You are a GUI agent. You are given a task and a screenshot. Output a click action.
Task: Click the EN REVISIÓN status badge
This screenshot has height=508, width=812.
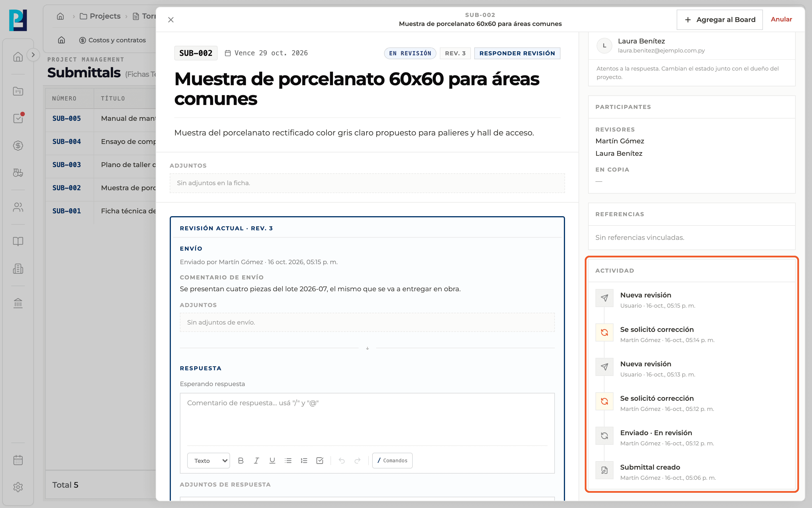410,53
